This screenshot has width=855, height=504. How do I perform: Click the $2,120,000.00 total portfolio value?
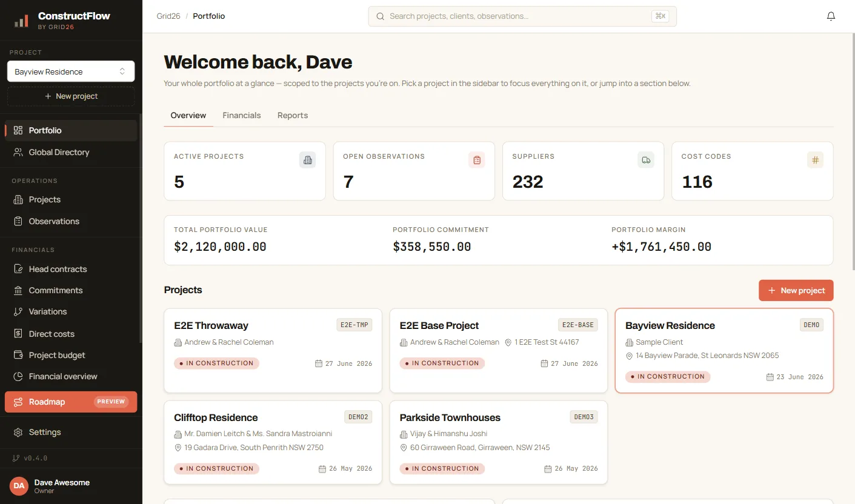(x=220, y=247)
